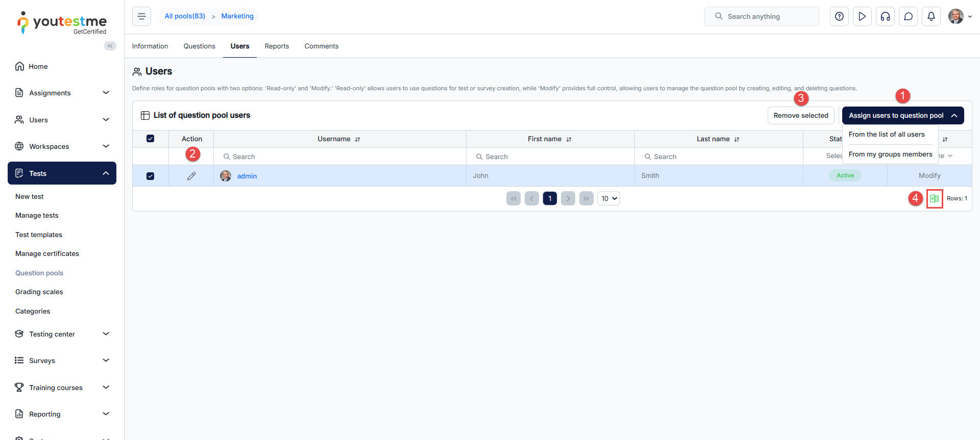980x440 pixels.
Task: Collapse the sidebar with double-chevron icon
Action: (x=110, y=46)
